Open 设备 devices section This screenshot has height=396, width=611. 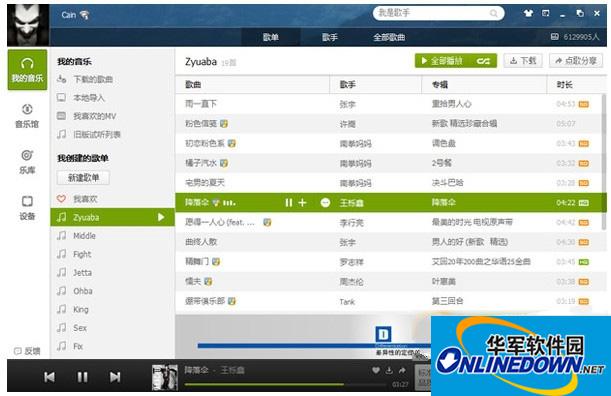pos(27,208)
